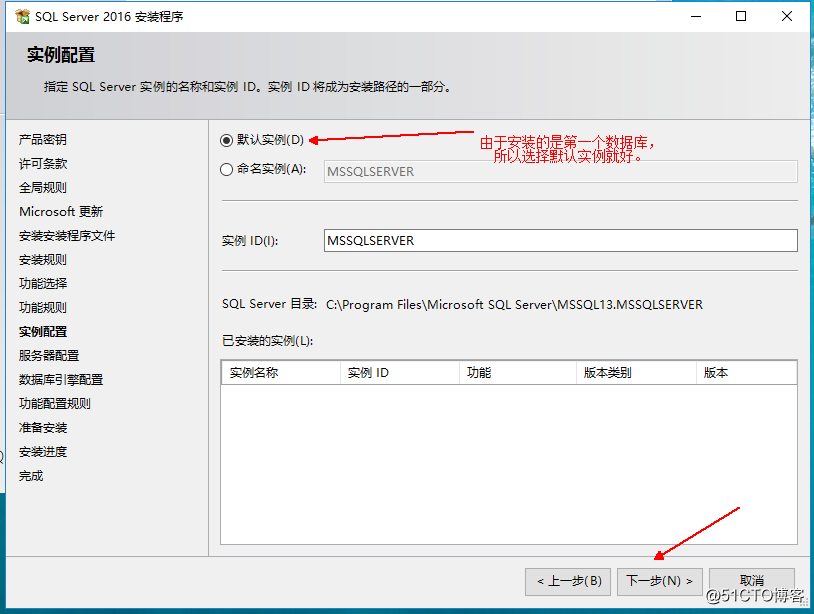The height and width of the screenshot is (614, 814).
Task: Minimize the installer window
Action: (x=696, y=17)
